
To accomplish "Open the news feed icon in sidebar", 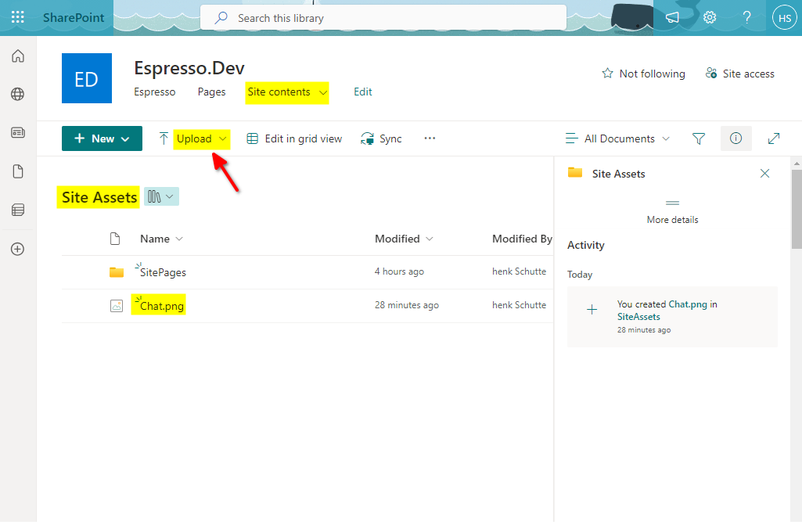I will [x=17, y=133].
